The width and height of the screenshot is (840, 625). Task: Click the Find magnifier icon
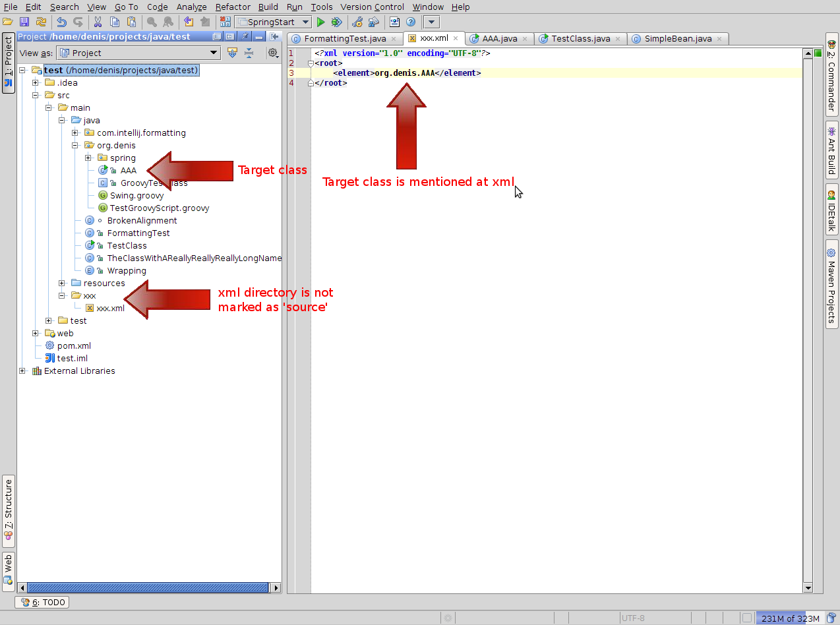[152, 22]
